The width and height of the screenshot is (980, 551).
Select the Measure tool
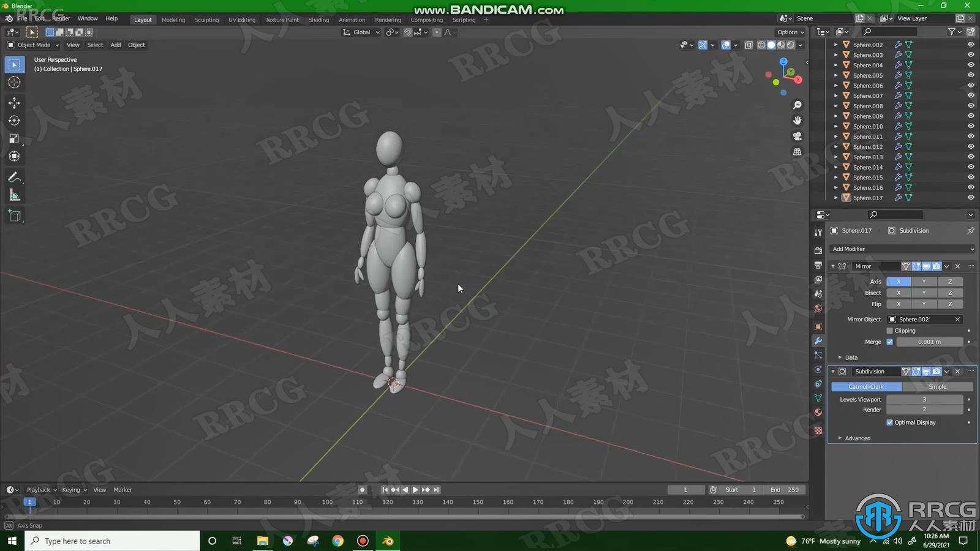click(14, 195)
